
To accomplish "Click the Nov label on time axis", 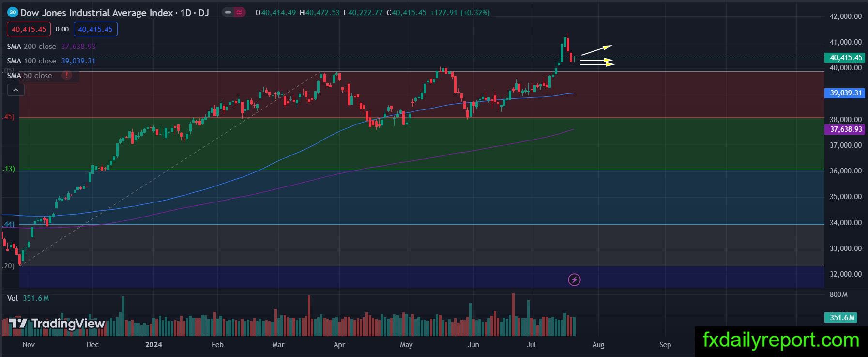I will 29,345.
